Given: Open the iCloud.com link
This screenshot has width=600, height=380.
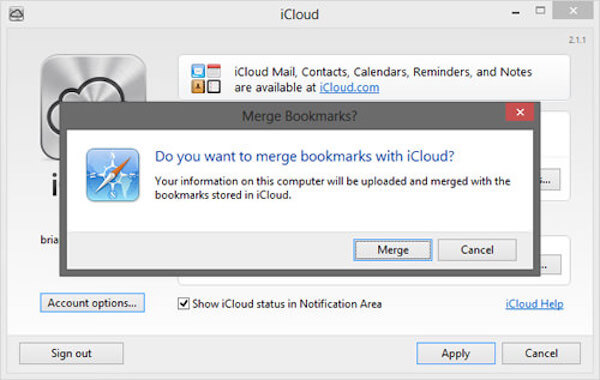Looking at the screenshot, I should coord(349,88).
